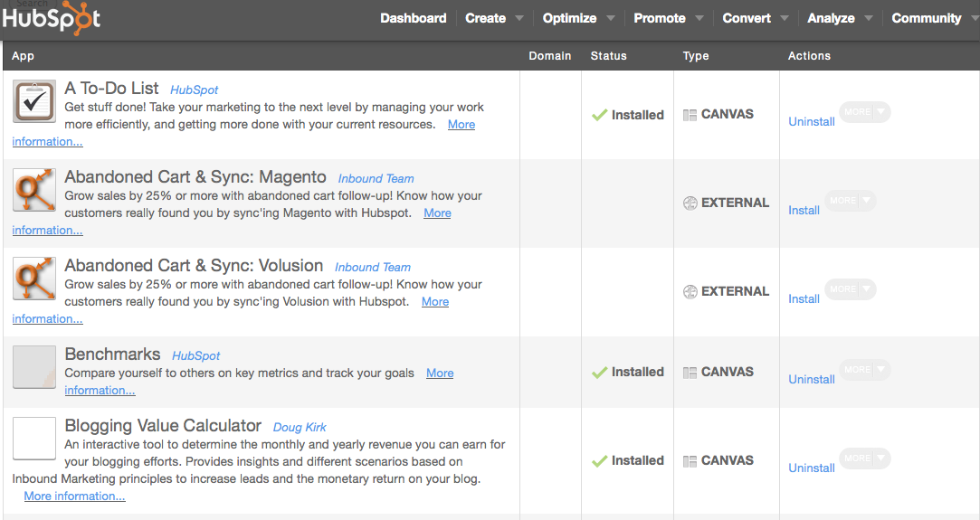This screenshot has height=520, width=980.
Task: Open the MORE dropdown for Blogging Value Calculator
Action: (x=865, y=459)
